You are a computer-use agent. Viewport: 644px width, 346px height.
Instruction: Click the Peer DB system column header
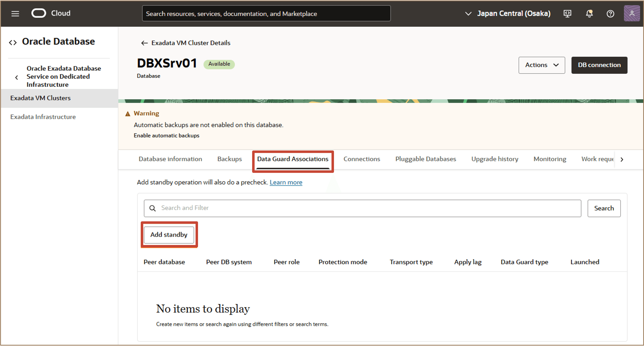click(229, 262)
